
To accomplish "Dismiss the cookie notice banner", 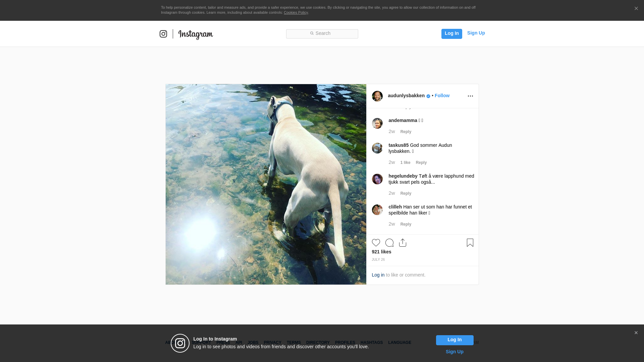I will click(x=636, y=9).
